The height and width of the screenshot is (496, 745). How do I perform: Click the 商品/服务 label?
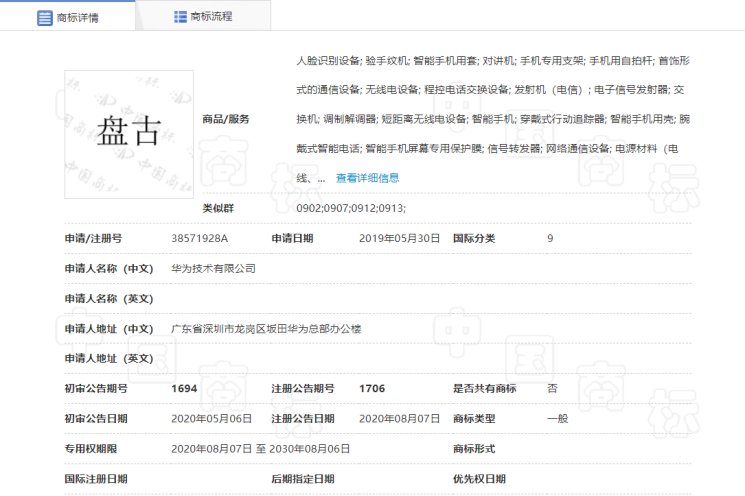[x=226, y=119]
